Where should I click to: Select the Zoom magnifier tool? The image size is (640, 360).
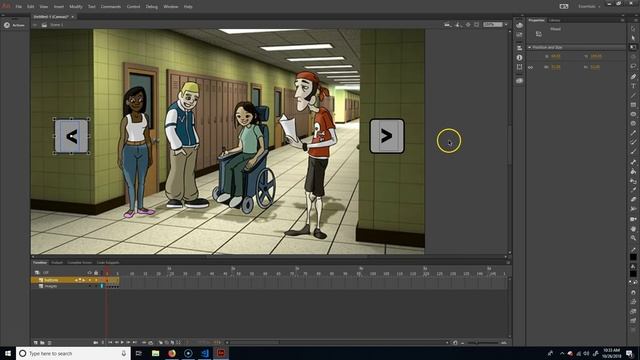pos(633,238)
